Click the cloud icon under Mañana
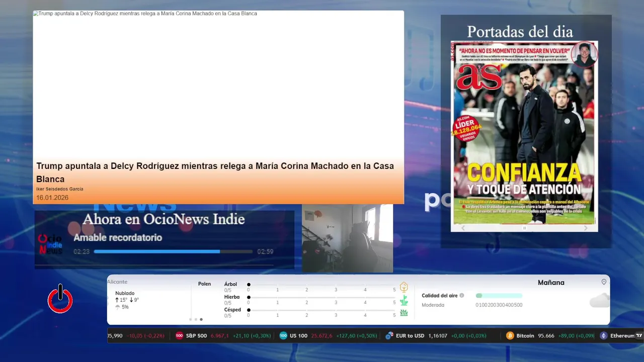 coord(599,301)
